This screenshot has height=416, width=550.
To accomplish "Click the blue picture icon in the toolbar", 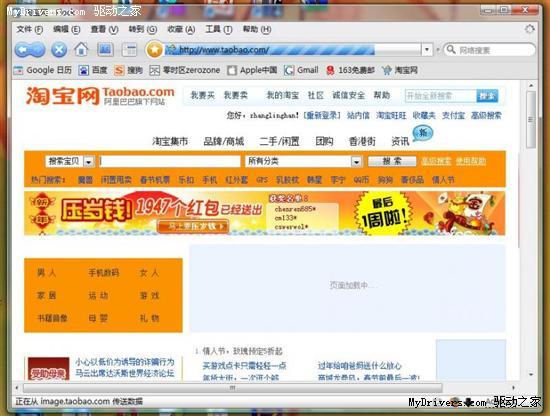I will (105, 49).
